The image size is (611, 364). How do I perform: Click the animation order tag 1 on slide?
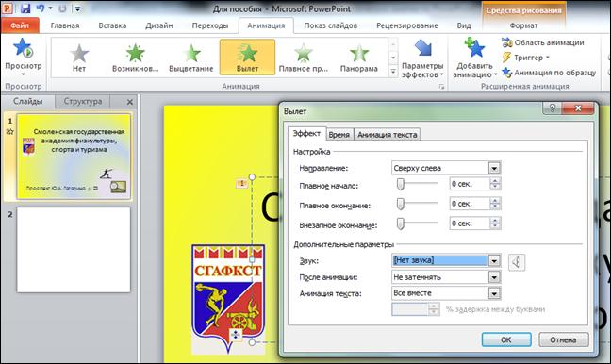241,183
